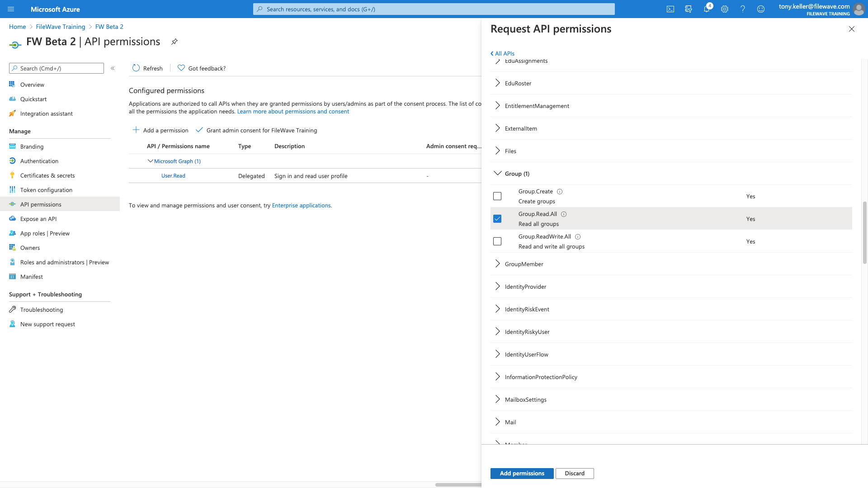The height and width of the screenshot is (488, 868).
Task: Open the Enterprise applications link
Action: pyautogui.click(x=301, y=205)
